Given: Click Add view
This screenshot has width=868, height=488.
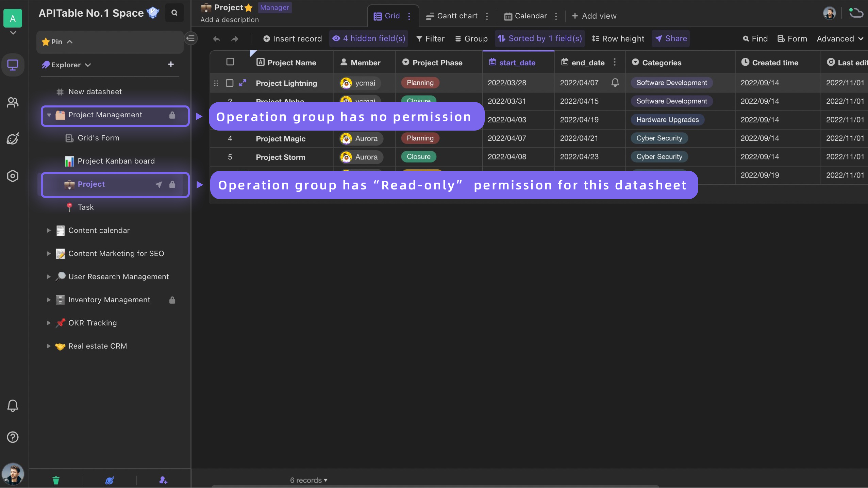Looking at the screenshot, I should point(594,16).
